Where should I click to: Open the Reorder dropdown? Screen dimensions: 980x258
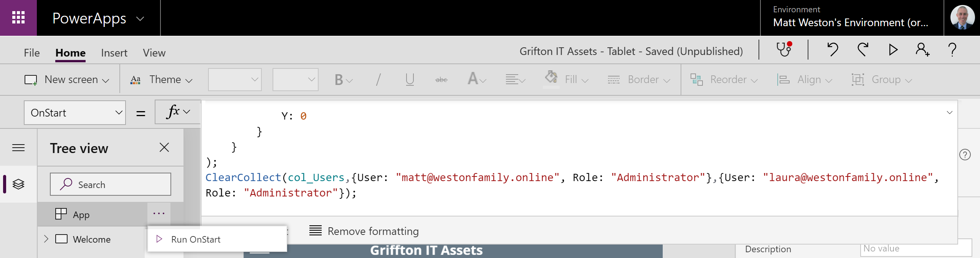click(x=724, y=80)
